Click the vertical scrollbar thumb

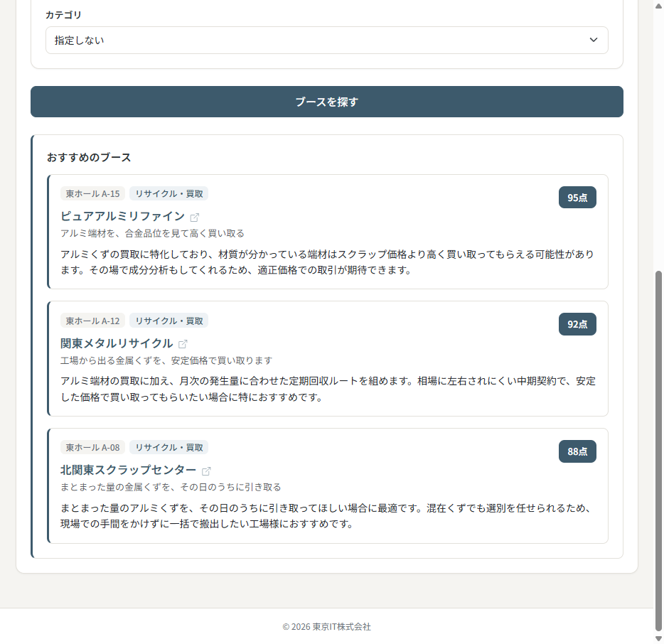[x=658, y=451]
